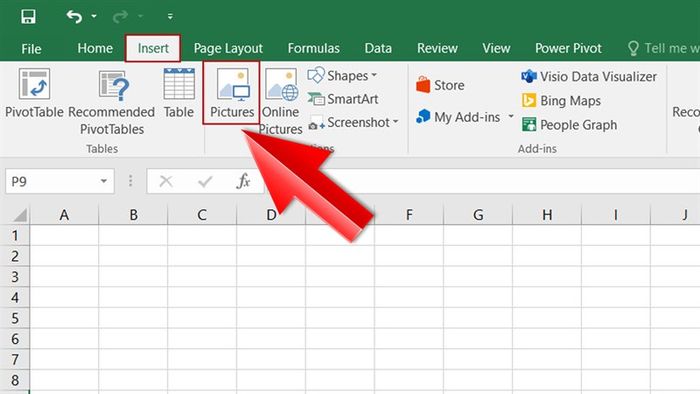Click My Add-ins button
The image size is (700, 394).
pyautogui.click(x=459, y=117)
